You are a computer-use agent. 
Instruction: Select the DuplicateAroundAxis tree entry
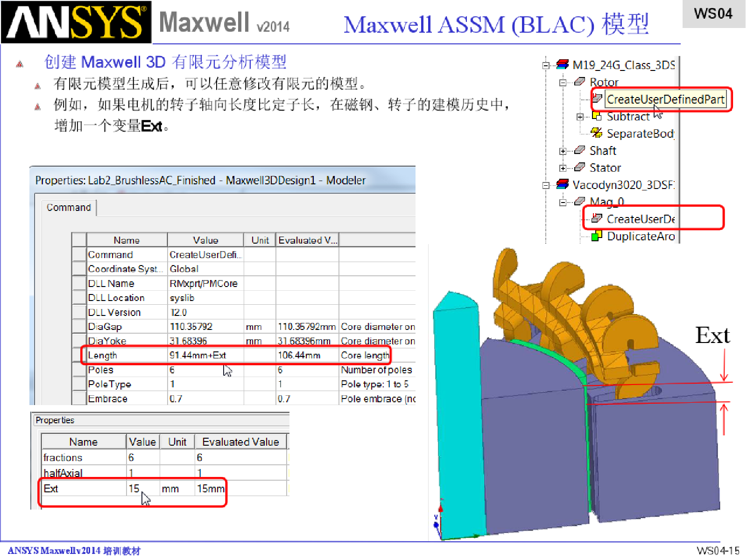(x=641, y=237)
